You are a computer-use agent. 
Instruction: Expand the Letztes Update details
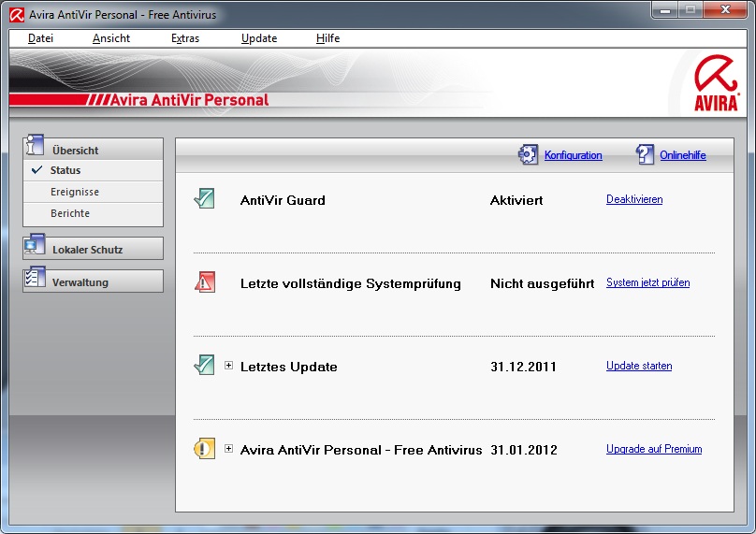(x=228, y=366)
